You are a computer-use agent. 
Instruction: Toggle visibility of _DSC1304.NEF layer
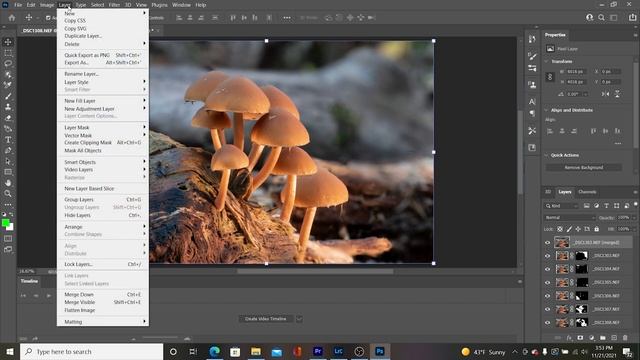coord(548,269)
